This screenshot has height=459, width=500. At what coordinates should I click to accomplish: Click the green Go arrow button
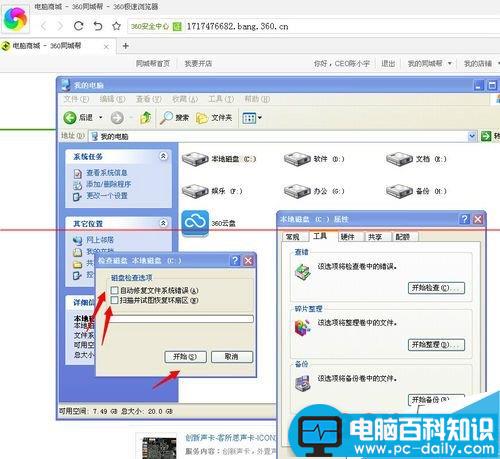coord(486,136)
